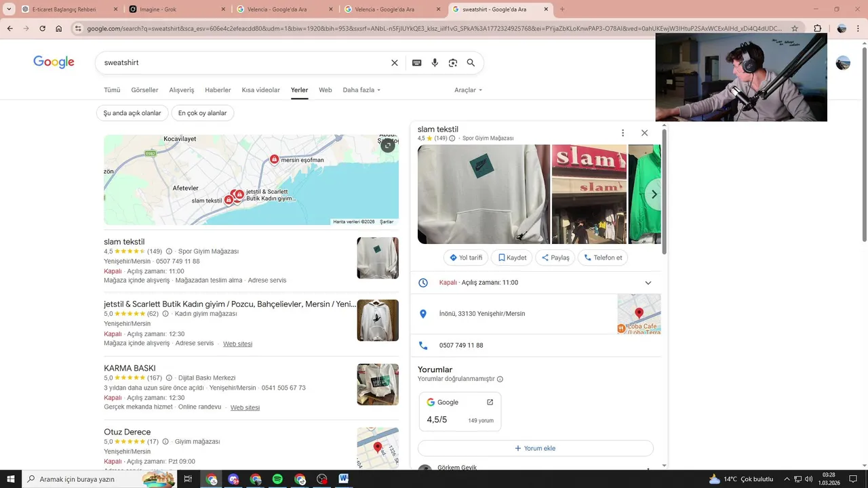The width and height of the screenshot is (868, 488).
Task: Click 'Paylaş' share button
Action: click(x=555, y=258)
